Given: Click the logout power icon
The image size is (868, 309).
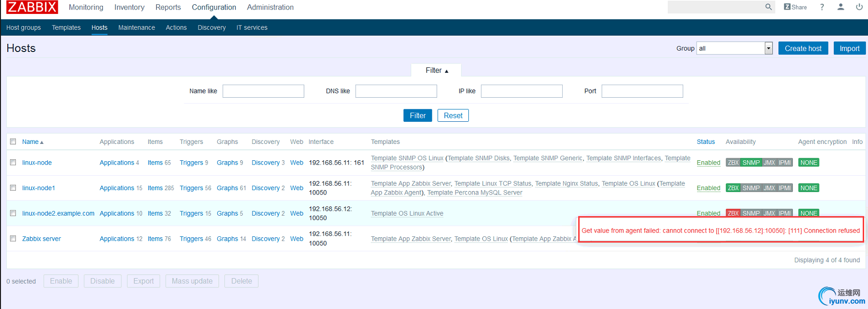Looking at the screenshot, I should 859,7.
